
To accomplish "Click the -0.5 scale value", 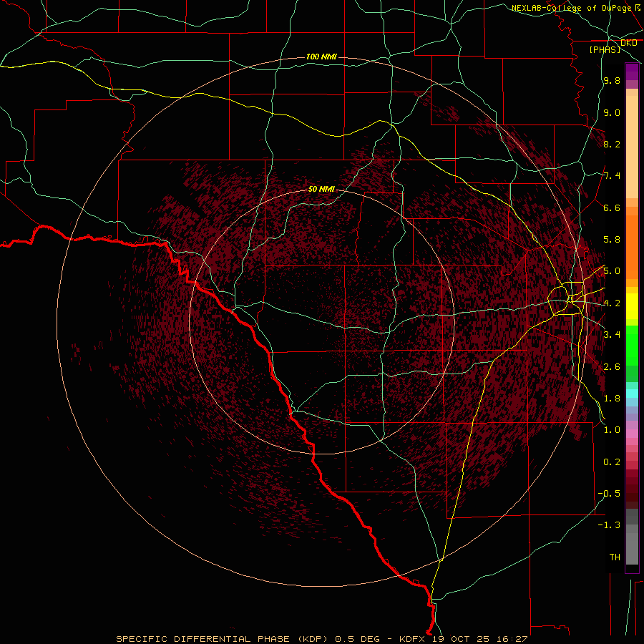I will tap(609, 494).
